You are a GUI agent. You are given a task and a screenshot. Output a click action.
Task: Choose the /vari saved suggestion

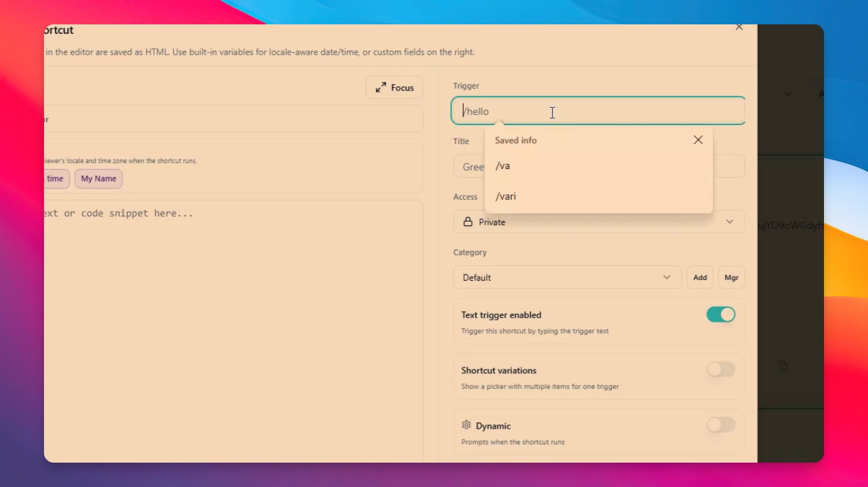click(599, 196)
